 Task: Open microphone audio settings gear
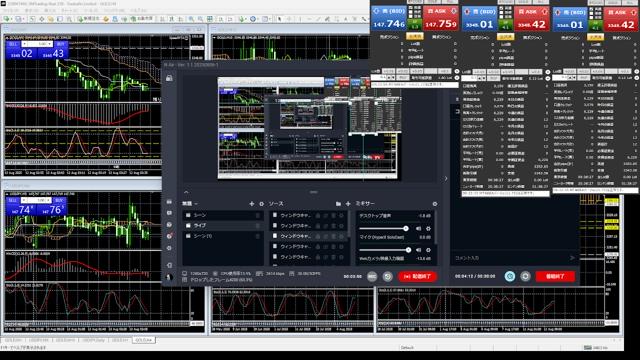428,250
